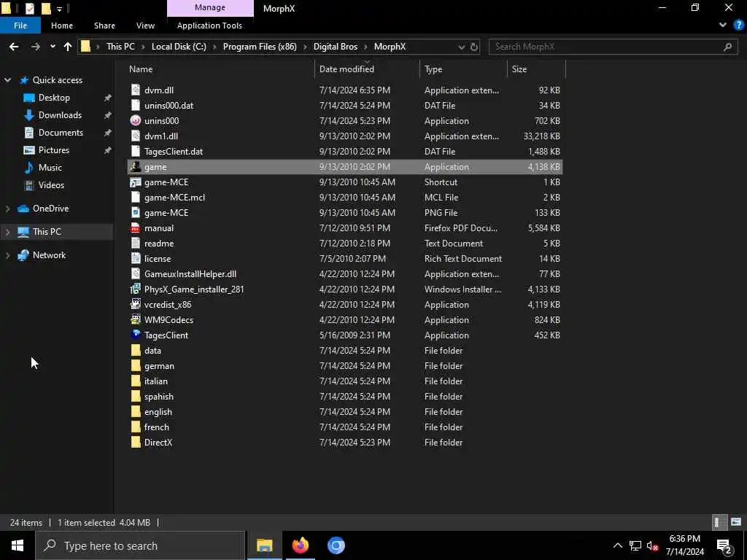Screen dimensions: 747x560
Task: Click the PhysX_Game_installer_281 installer icon
Action: [136, 289]
